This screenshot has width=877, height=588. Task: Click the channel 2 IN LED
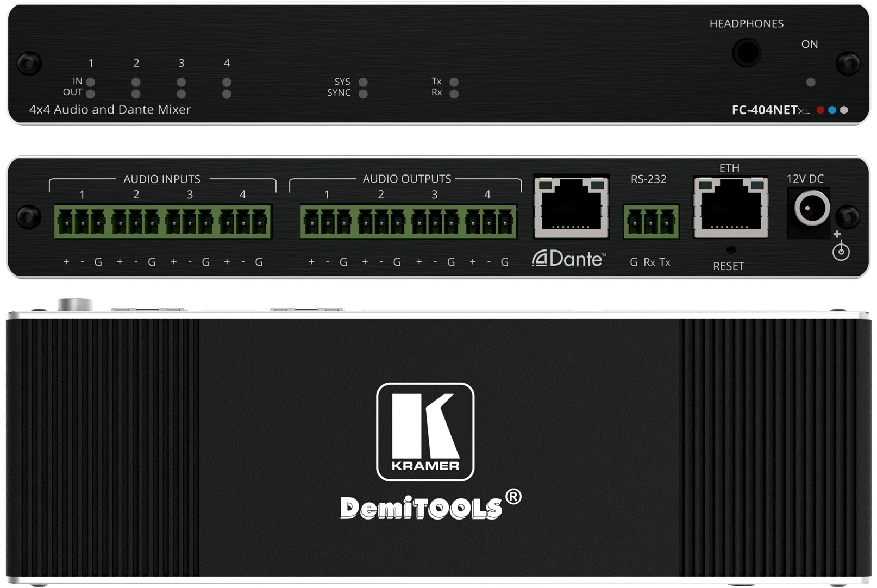click(136, 82)
